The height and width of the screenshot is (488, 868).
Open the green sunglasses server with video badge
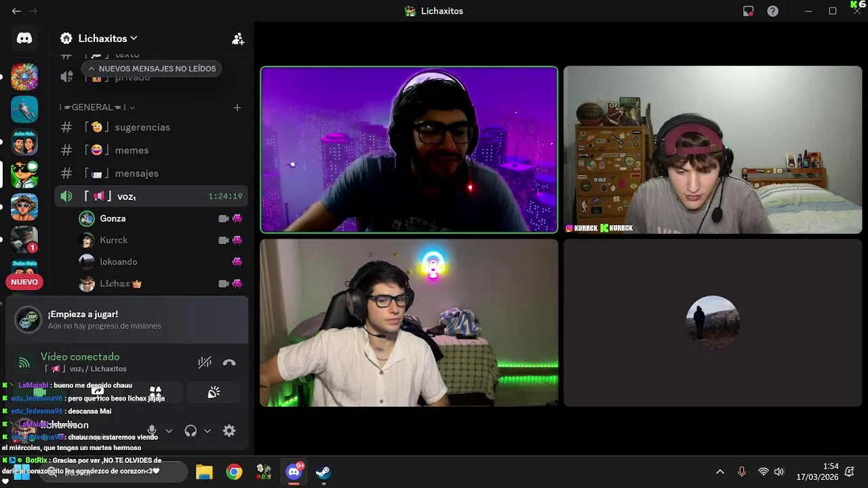(24, 174)
